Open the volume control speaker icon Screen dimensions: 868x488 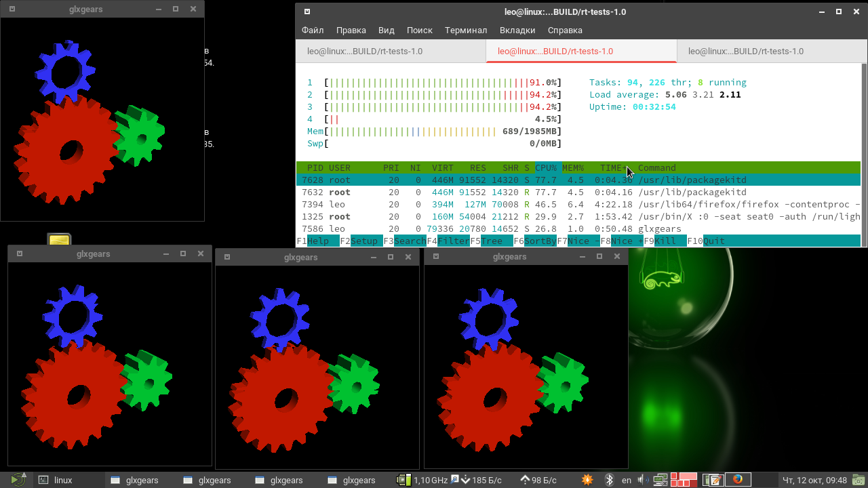click(642, 480)
